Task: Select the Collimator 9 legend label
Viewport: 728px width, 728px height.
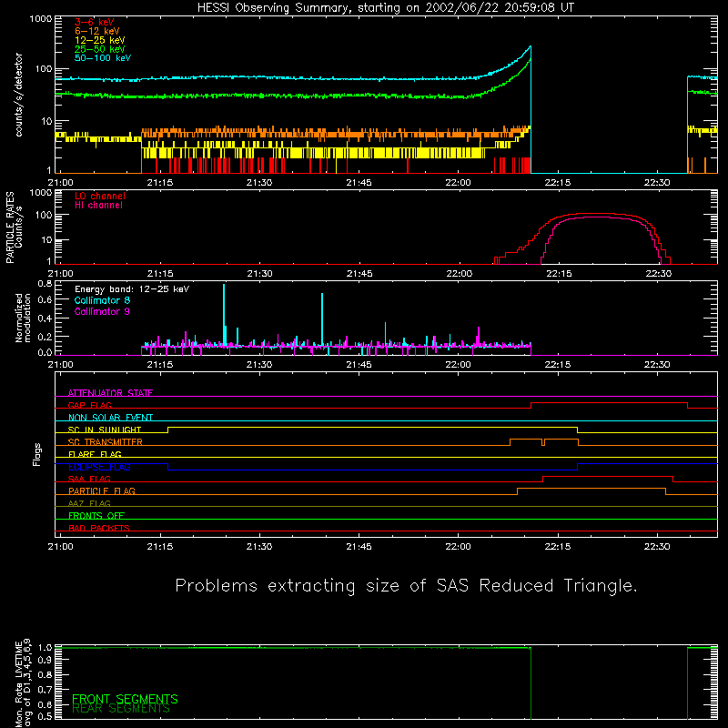Action: (x=102, y=311)
